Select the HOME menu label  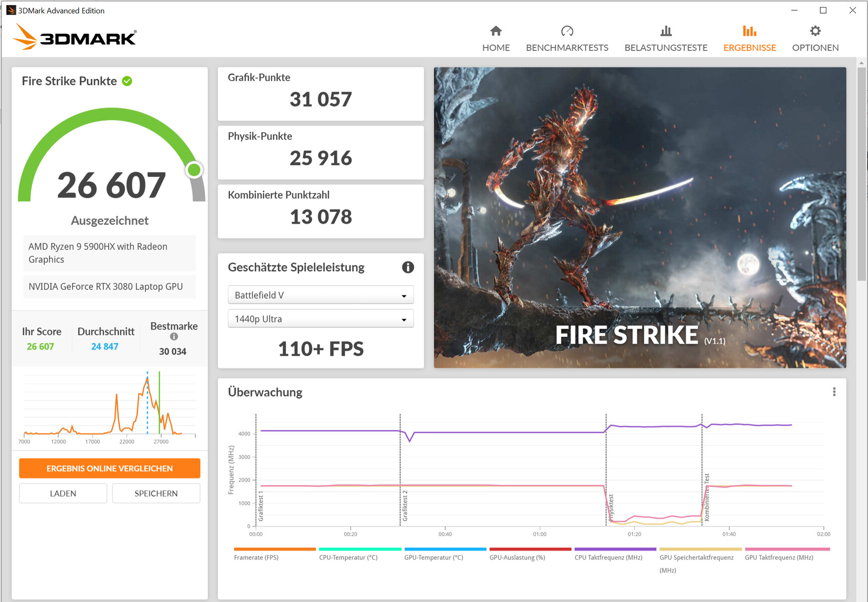(496, 48)
